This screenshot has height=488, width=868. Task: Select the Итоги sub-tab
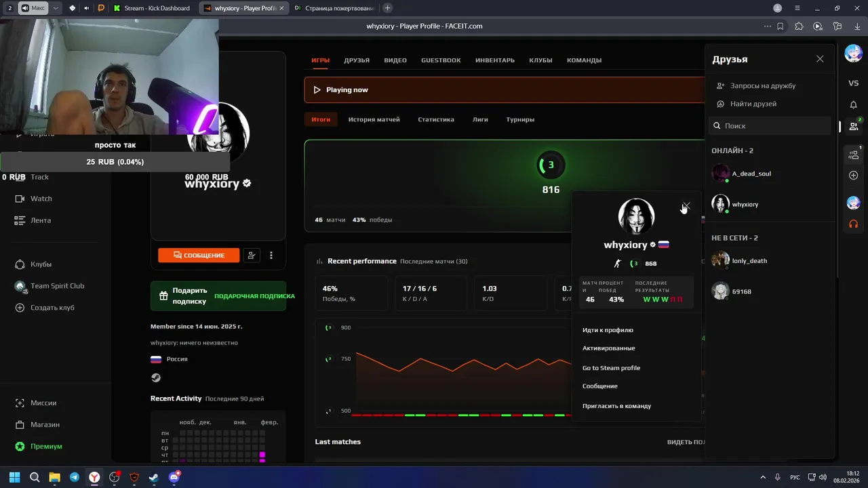point(321,119)
